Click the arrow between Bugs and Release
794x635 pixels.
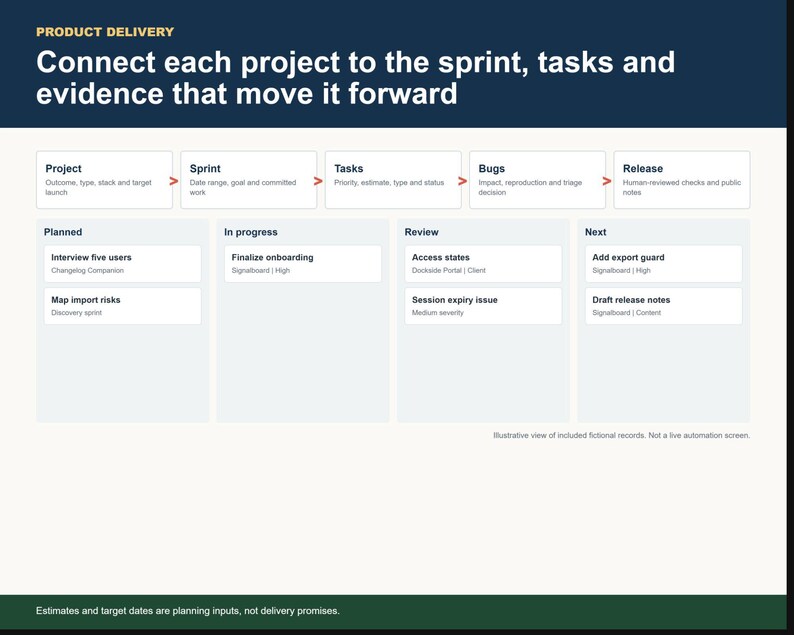[607, 181]
